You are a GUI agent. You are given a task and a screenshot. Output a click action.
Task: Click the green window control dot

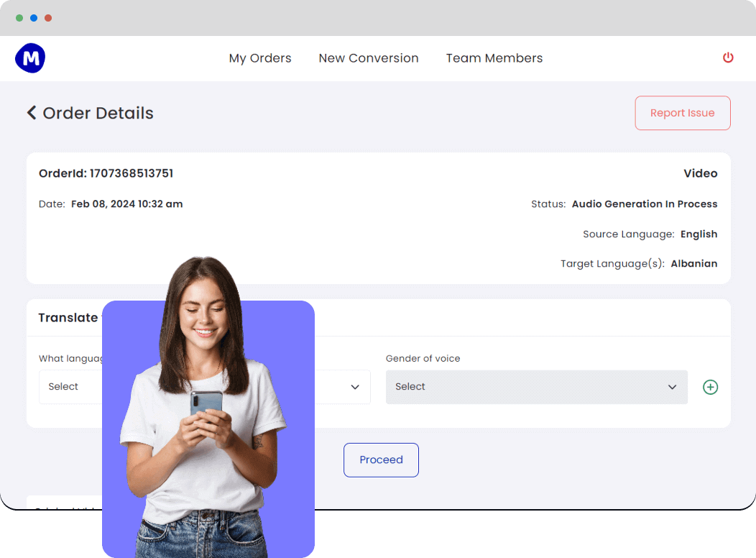click(19, 18)
